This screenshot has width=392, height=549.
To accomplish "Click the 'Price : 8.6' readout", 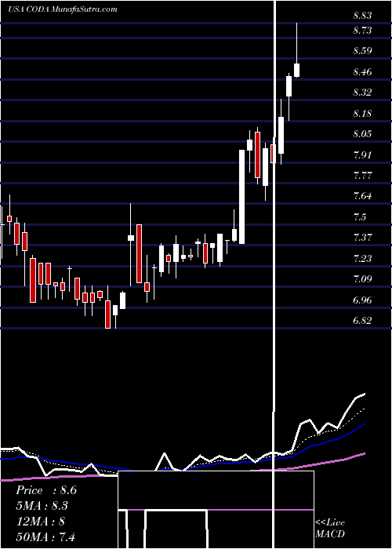I will coord(45,490).
